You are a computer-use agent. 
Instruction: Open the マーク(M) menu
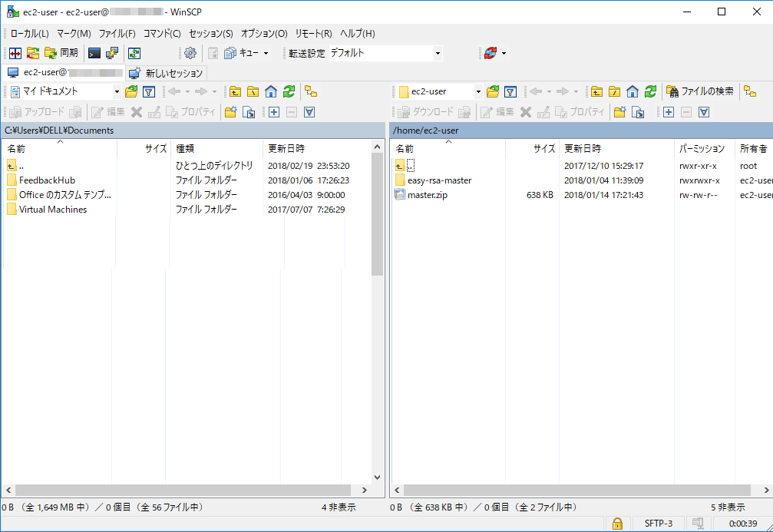pyautogui.click(x=74, y=34)
